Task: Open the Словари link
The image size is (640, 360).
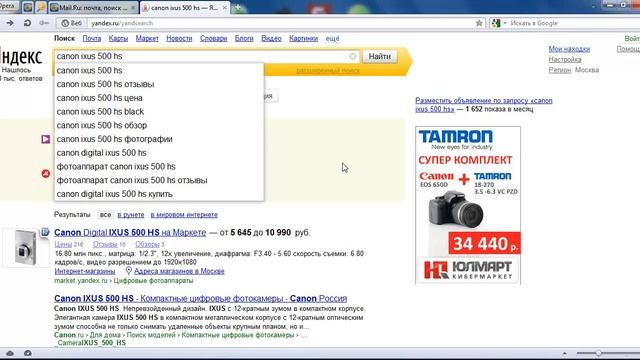Action: point(213,38)
